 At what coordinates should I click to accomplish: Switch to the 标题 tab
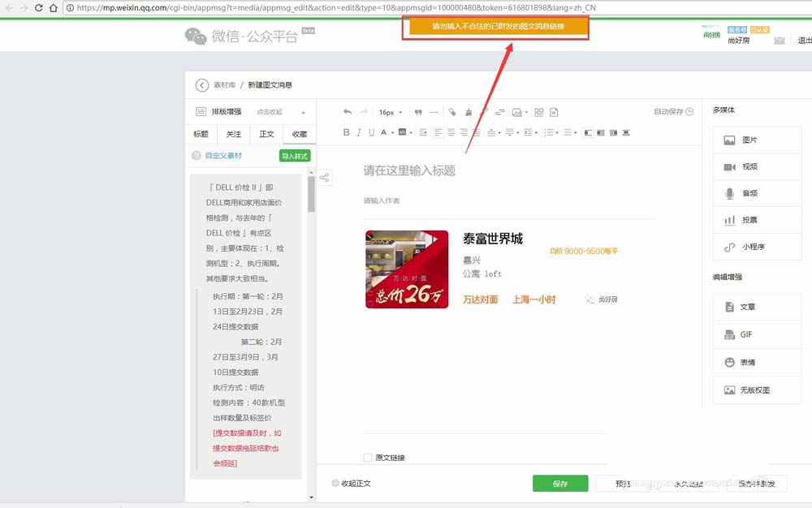click(x=201, y=133)
